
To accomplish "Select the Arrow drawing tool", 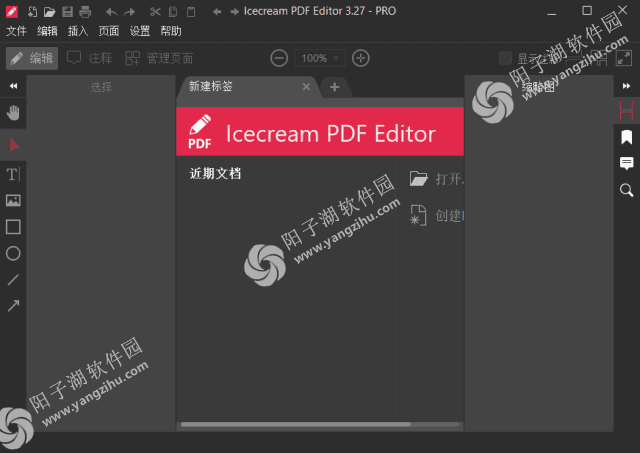I will [13, 306].
